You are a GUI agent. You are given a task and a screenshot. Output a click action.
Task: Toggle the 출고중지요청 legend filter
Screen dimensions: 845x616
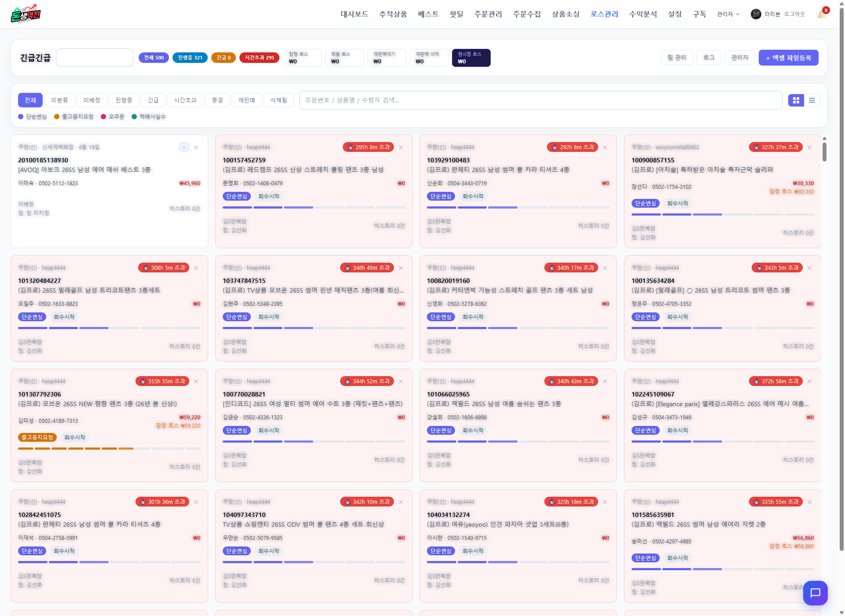click(x=74, y=117)
